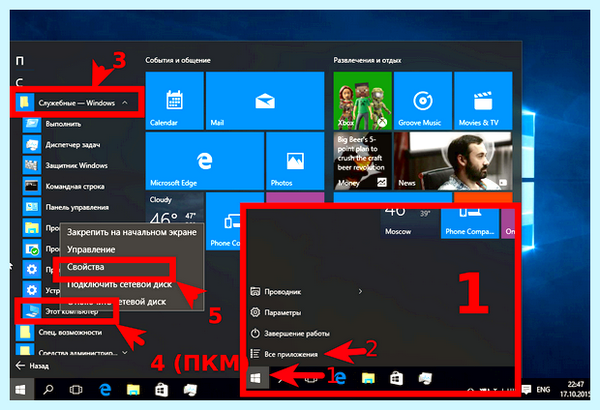Open the Movies & TV tile
The height and width of the screenshot is (410, 600).
(x=483, y=101)
